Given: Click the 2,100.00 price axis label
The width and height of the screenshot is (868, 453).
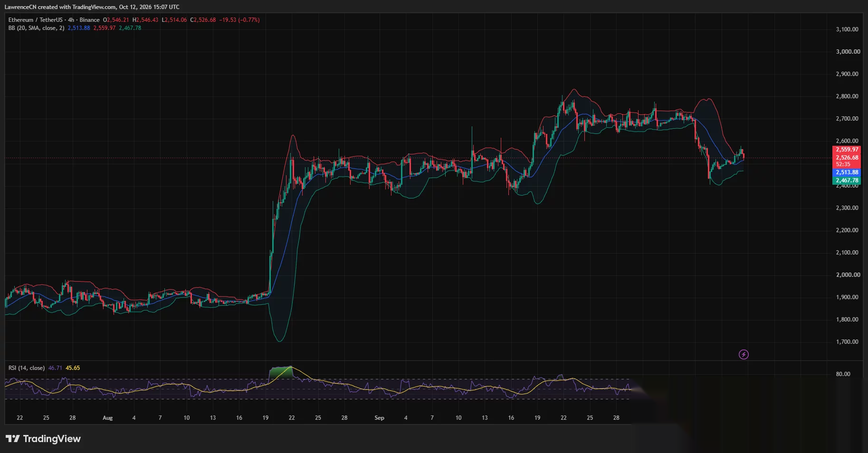Looking at the screenshot, I should [847, 253].
